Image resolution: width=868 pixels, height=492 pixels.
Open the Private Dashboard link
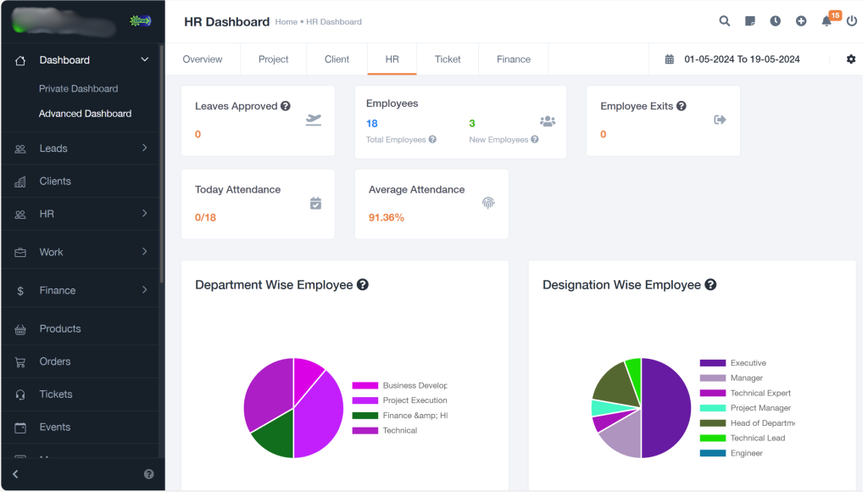click(x=78, y=88)
